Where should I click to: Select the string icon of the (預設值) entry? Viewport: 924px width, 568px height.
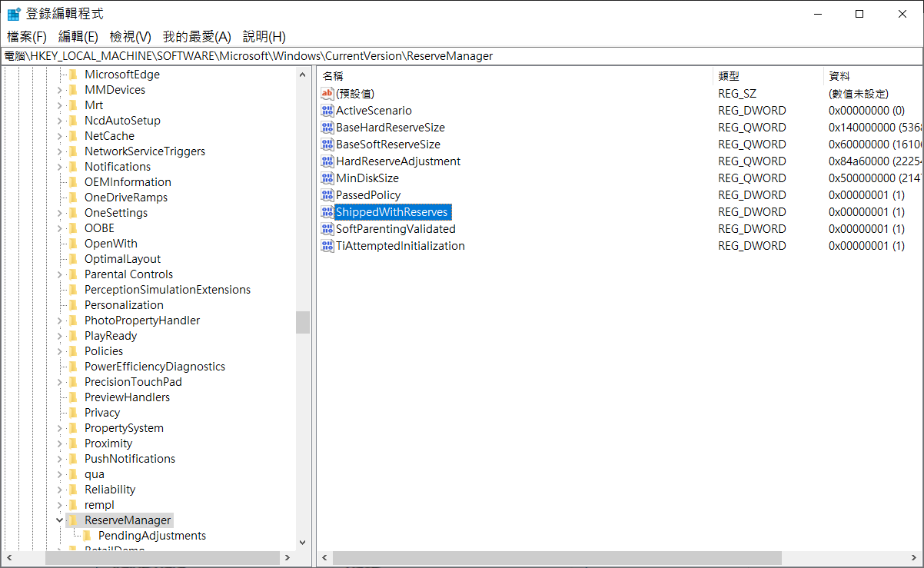(327, 94)
